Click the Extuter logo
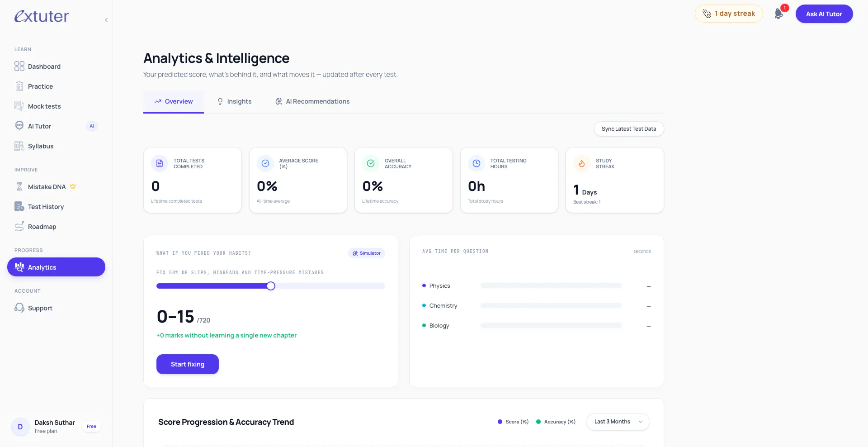This screenshot has height=447, width=868. click(41, 16)
